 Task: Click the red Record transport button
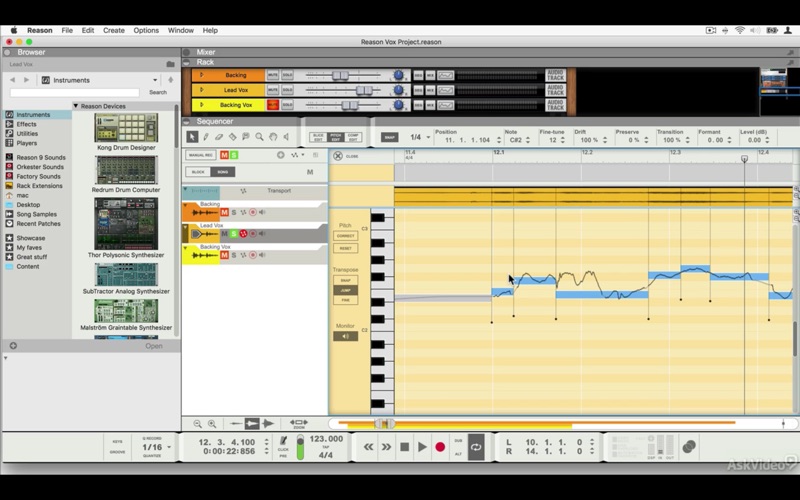point(440,447)
